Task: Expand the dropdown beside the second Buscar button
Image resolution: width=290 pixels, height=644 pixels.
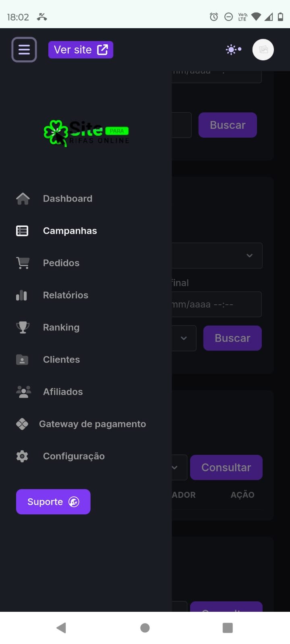Action: [184, 338]
